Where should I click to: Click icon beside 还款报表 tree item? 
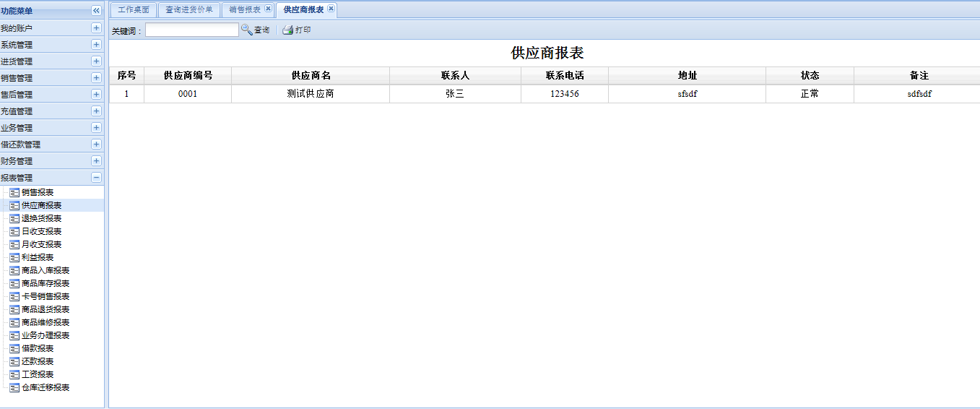[14, 362]
